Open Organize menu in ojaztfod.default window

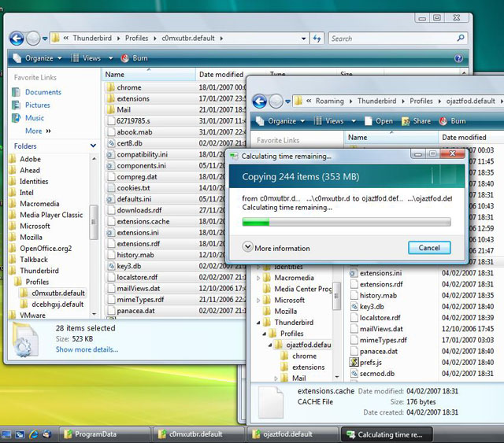click(x=280, y=121)
